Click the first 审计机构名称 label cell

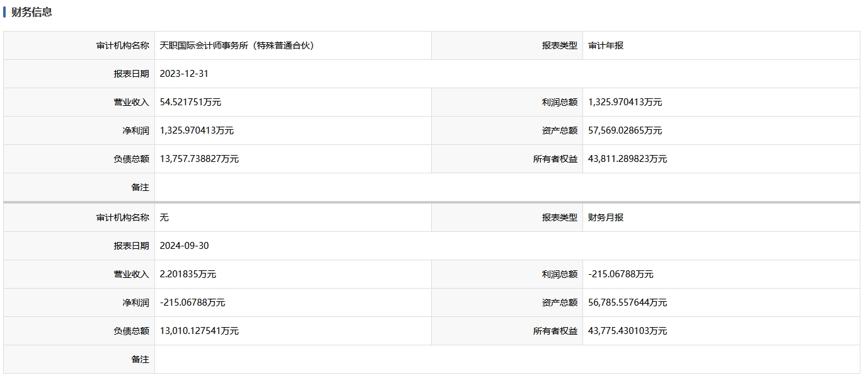coord(79,45)
